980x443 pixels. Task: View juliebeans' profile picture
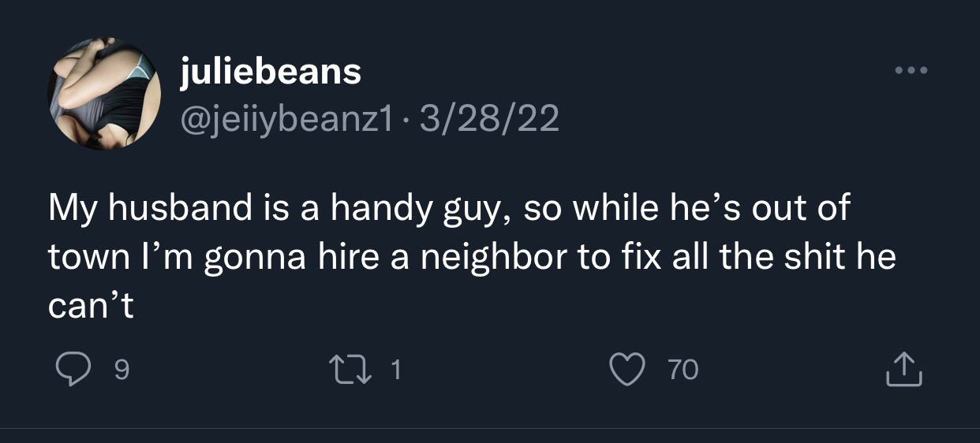pos(105,94)
